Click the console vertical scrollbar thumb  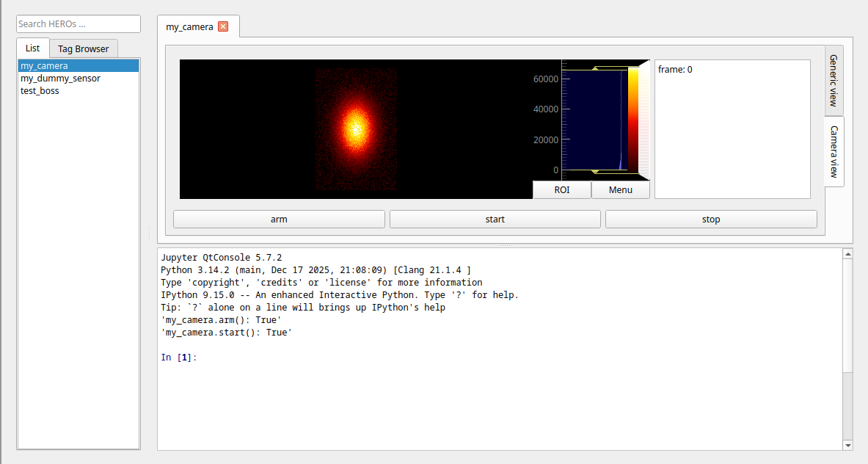pos(847,315)
